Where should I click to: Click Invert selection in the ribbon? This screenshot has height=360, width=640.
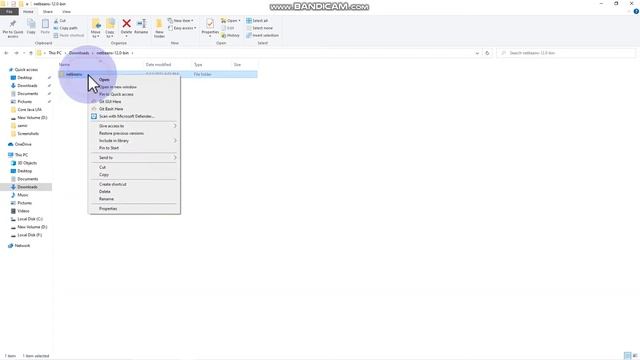[262, 36]
